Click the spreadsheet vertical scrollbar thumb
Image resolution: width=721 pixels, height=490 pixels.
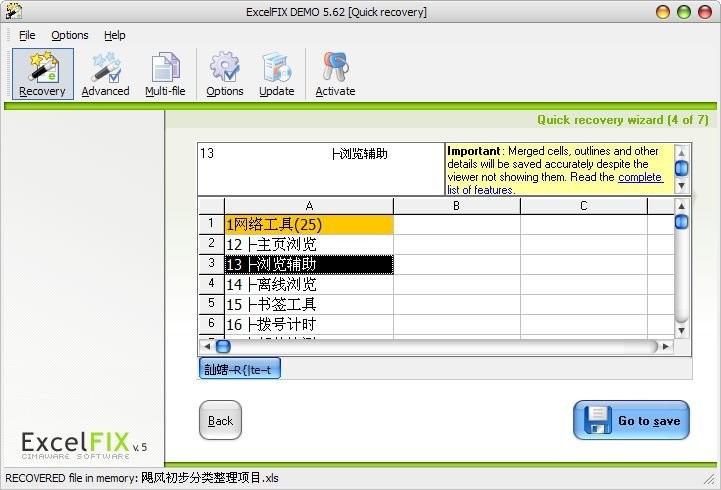681,221
